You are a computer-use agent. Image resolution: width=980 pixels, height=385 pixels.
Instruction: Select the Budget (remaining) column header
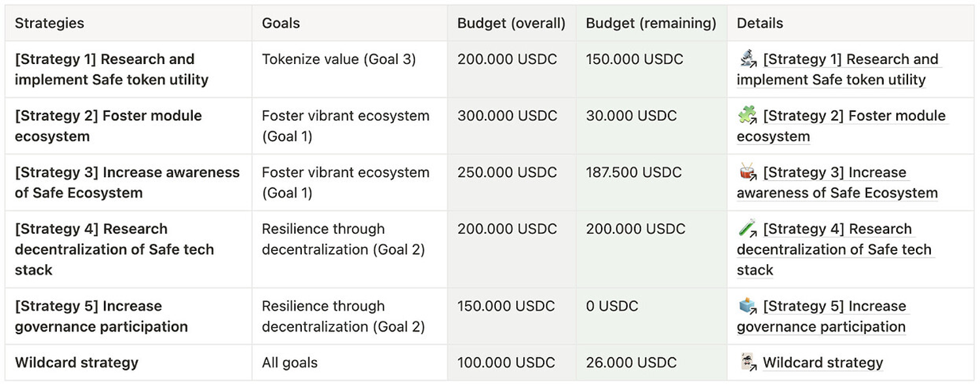(x=651, y=23)
